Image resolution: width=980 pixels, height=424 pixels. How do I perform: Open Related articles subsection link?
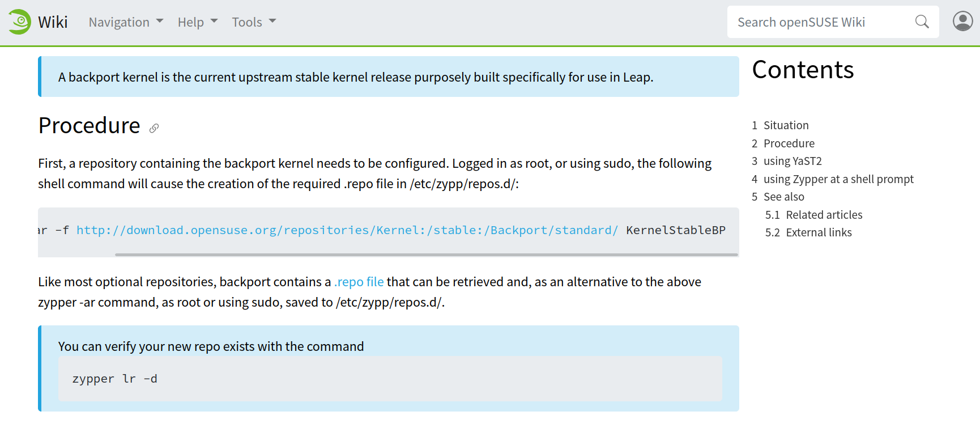(x=813, y=215)
